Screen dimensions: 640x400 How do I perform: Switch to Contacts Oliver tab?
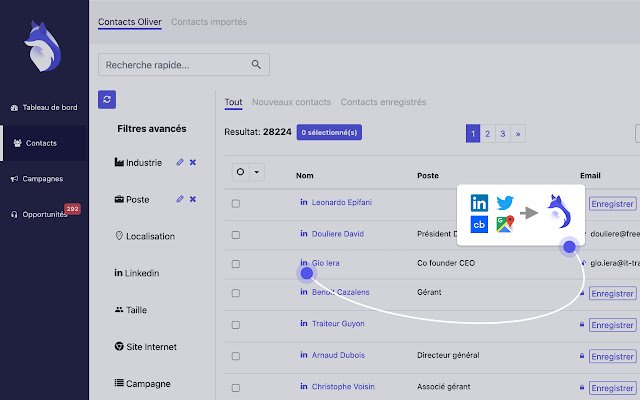click(x=130, y=22)
